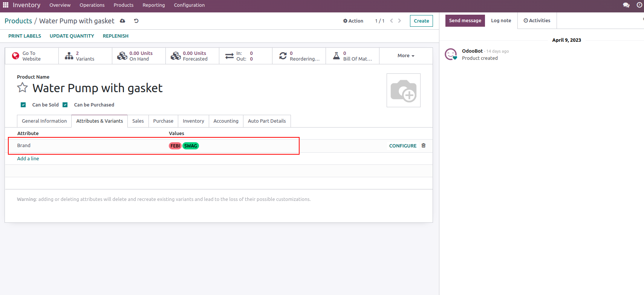The height and width of the screenshot is (295, 644).
Task: Click the red FEBI value tag
Action: [x=175, y=146]
